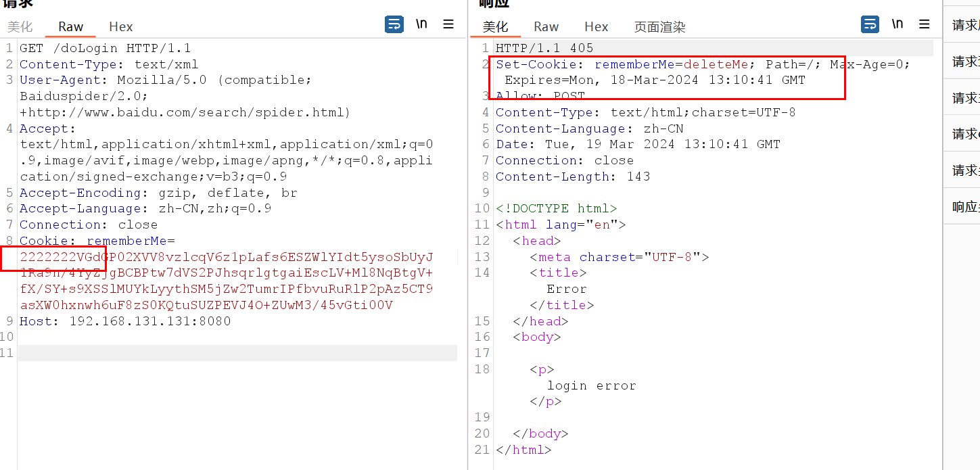Image resolution: width=980 pixels, height=470 pixels.
Task: Click 'Connection: close' in the request
Action: 89,225
